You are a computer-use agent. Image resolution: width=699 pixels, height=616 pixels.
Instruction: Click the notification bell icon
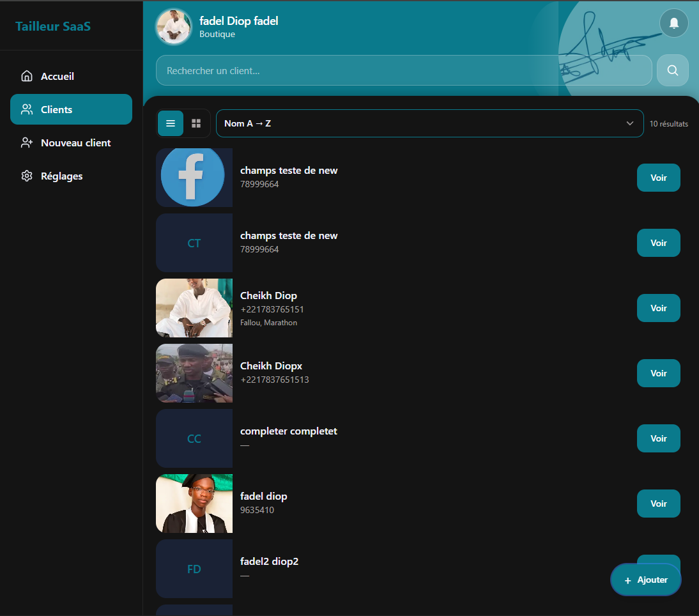[x=673, y=23]
